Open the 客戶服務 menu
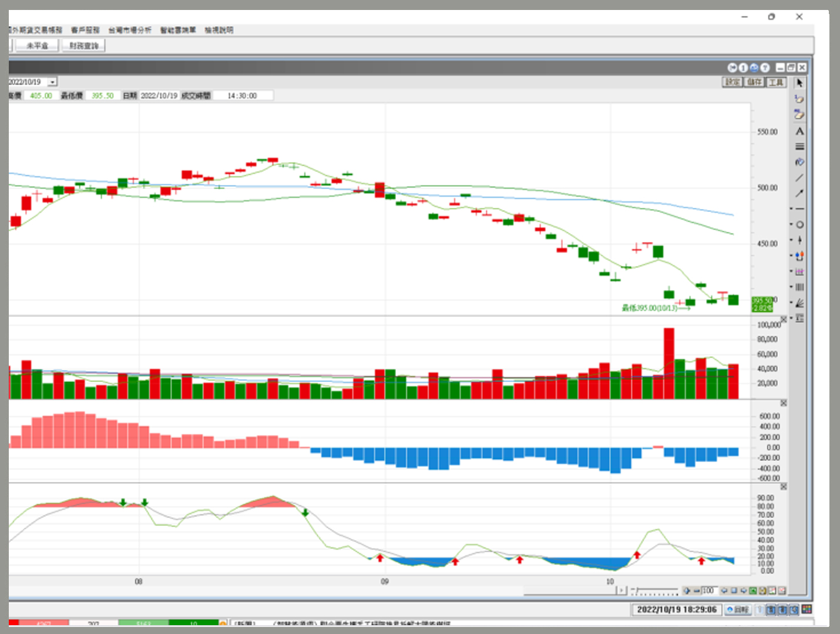The height and width of the screenshot is (634, 840). (85, 30)
